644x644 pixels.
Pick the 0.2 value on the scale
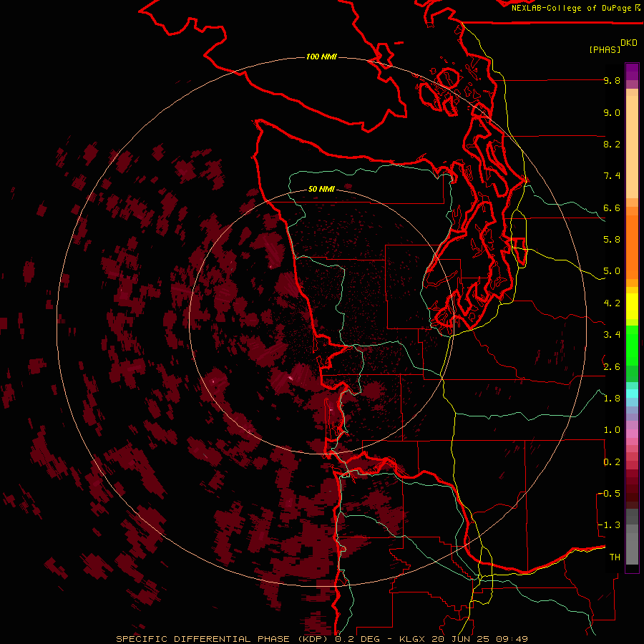(612, 462)
